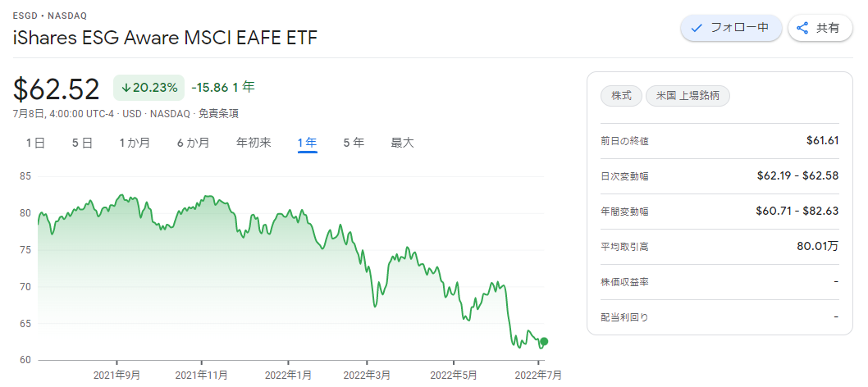Select the active 1年 range tab
Screen dimensions: 868x387
click(x=307, y=143)
